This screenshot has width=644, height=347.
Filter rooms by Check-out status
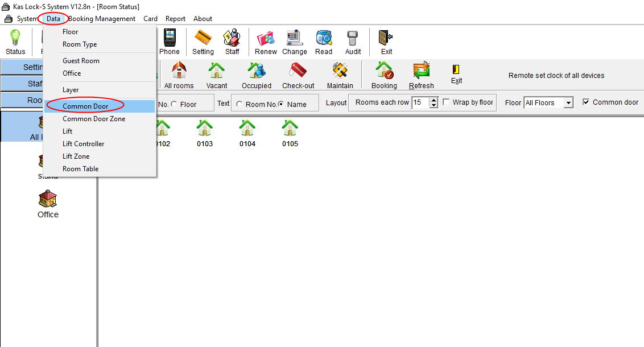pos(298,75)
